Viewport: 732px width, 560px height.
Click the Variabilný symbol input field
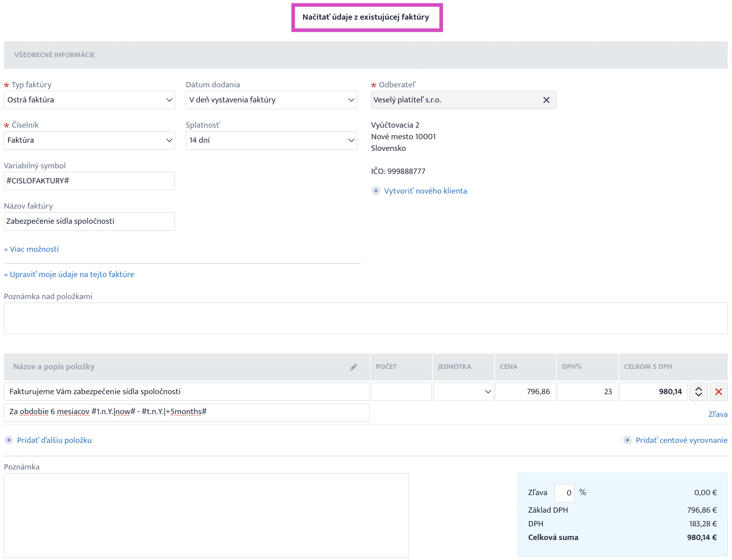(x=89, y=181)
